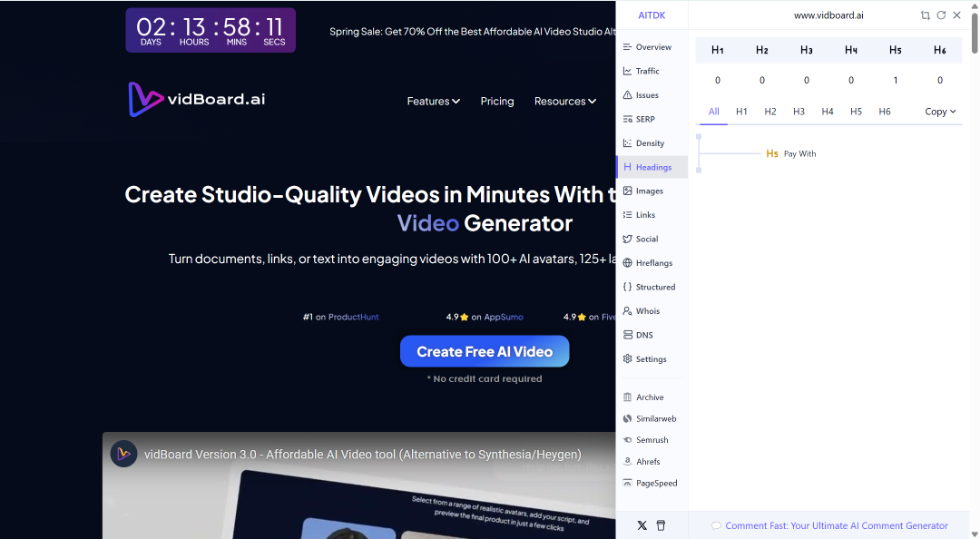Click the vidBoard.ai logo
Image resolution: width=980 pixels, height=539 pixels.
point(197,99)
